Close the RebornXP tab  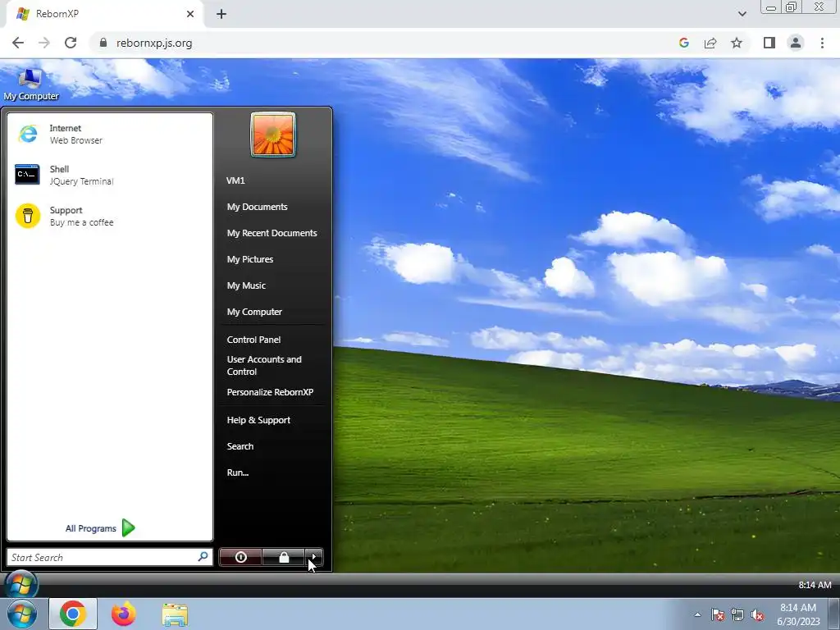click(x=190, y=14)
